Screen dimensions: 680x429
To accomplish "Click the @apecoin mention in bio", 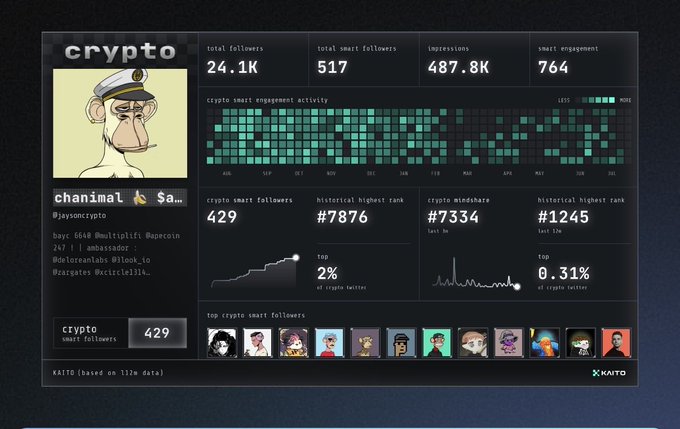I will click(x=163, y=236).
